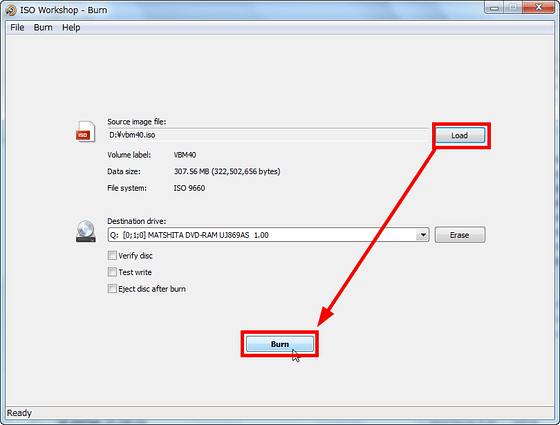The image size is (560, 425).
Task: Click the Destination drive label
Action: click(137, 221)
